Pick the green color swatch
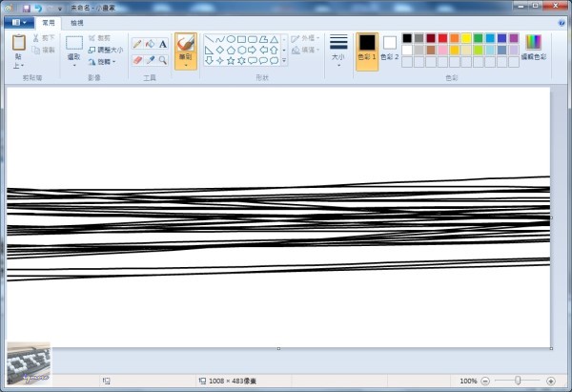The height and width of the screenshot is (392, 572). (x=478, y=38)
